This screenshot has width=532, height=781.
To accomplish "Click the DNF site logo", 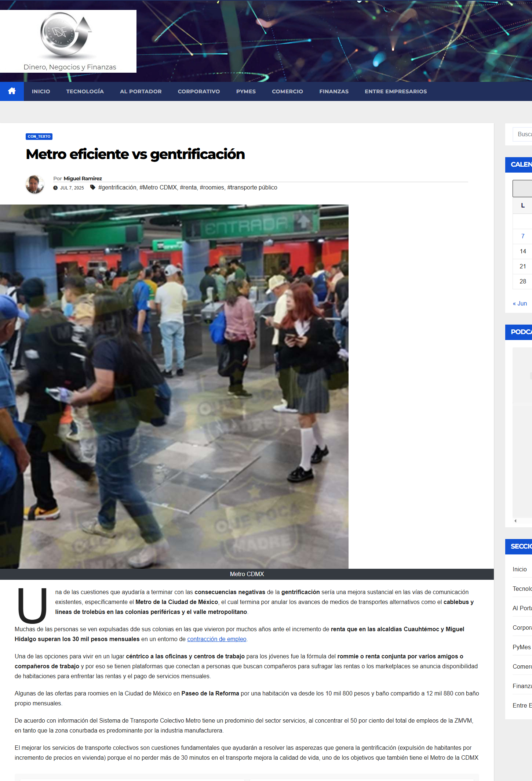I will pos(66,35).
